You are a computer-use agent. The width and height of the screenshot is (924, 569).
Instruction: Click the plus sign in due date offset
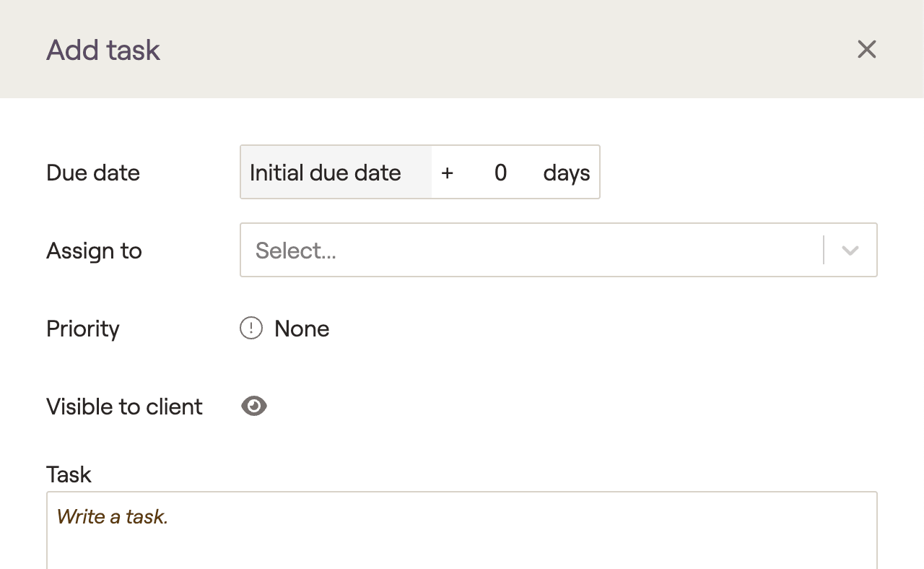448,173
